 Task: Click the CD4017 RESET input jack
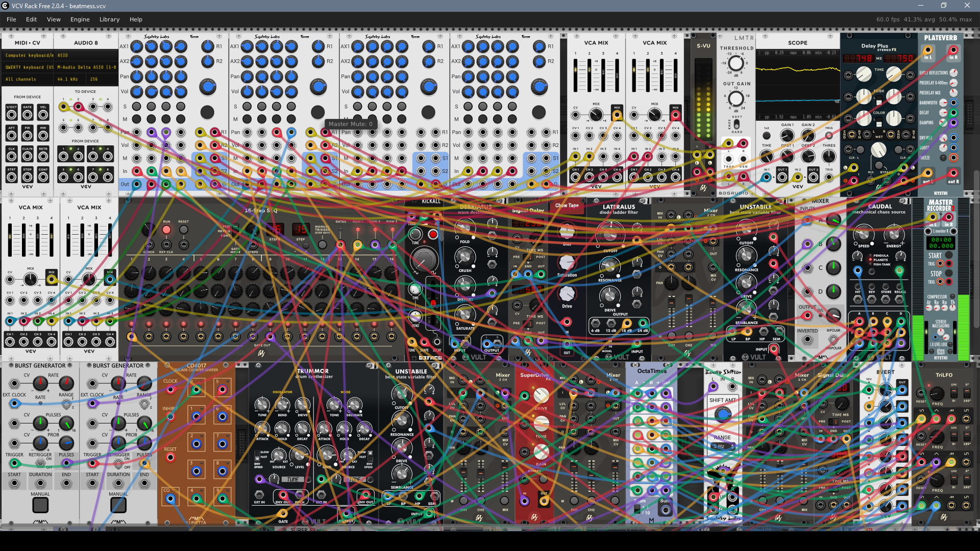[x=170, y=458]
